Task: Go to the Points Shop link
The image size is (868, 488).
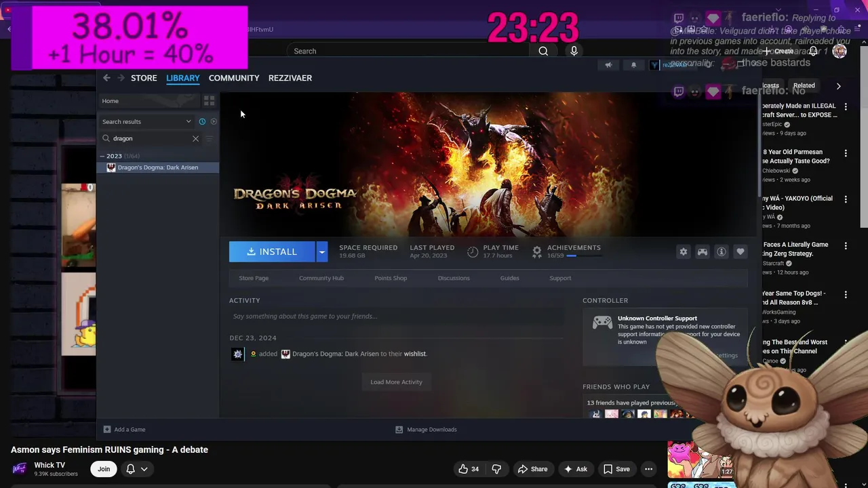Action: click(391, 278)
